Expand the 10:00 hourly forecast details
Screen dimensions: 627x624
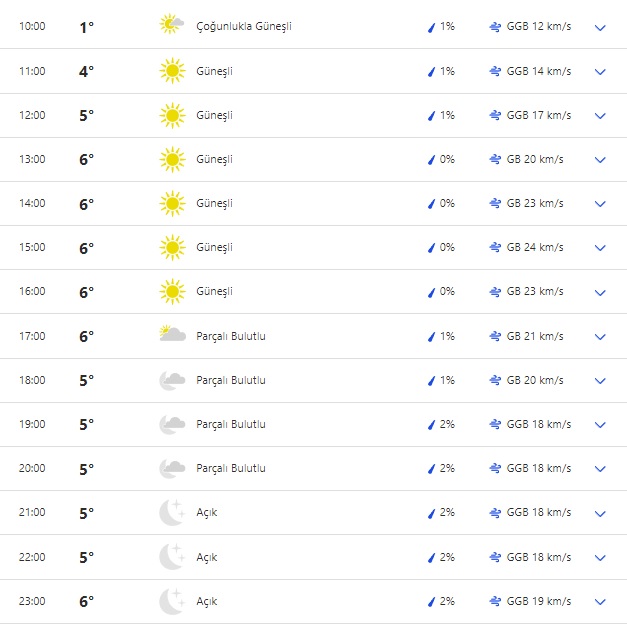click(600, 27)
